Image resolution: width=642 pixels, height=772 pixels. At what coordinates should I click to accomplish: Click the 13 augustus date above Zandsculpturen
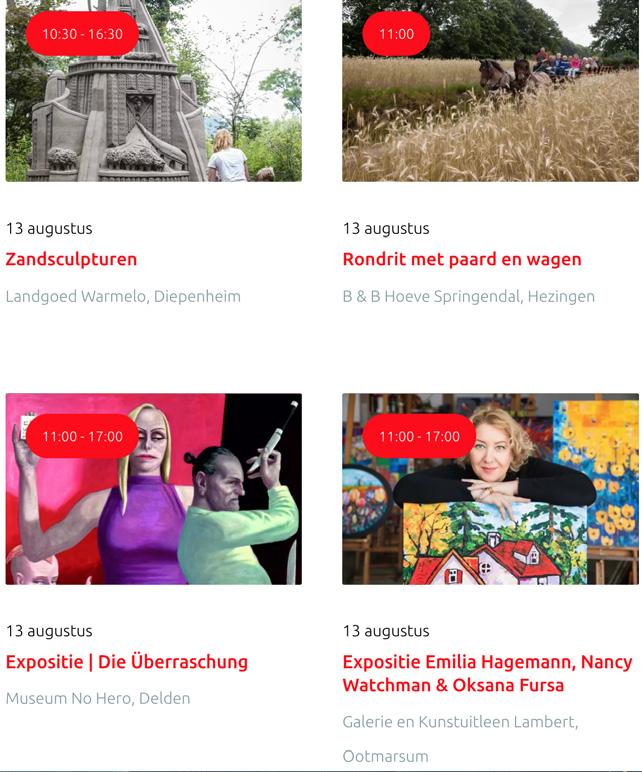(x=49, y=228)
